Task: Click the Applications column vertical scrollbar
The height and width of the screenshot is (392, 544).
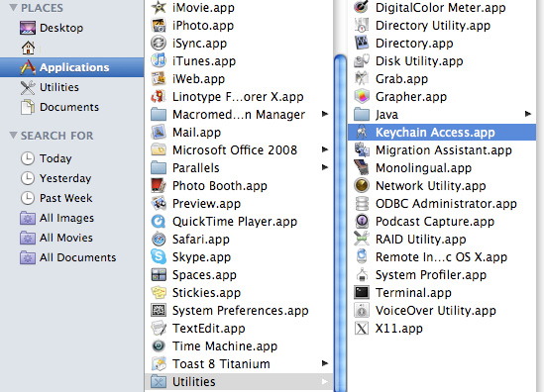Action: (340, 222)
